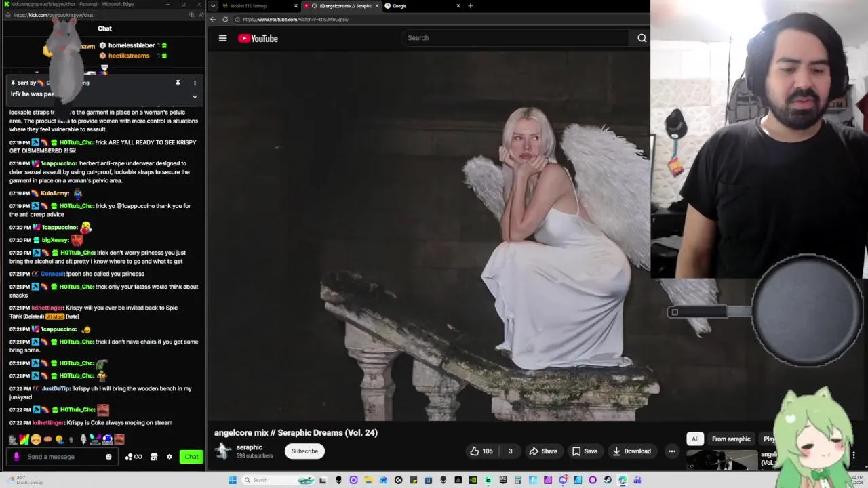Open Microsoft Edge from the taskbar
Screen dimensions: 868x488
[x=622, y=480]
